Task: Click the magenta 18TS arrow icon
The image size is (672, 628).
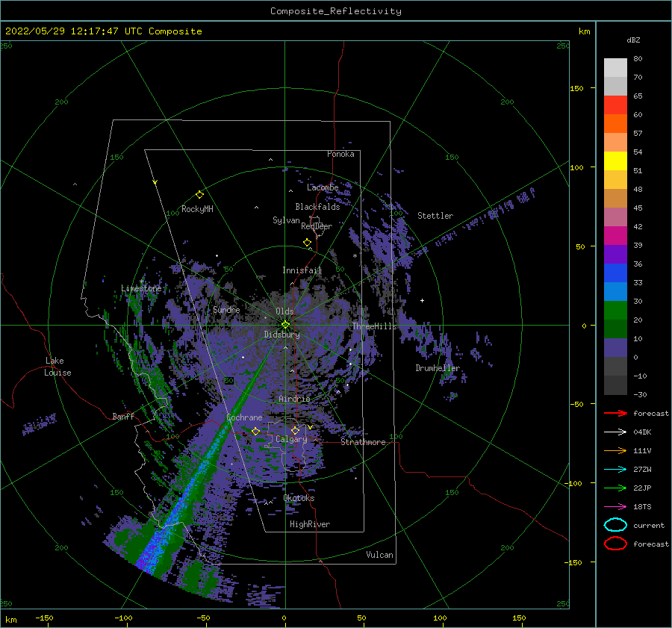Action: 615,507
